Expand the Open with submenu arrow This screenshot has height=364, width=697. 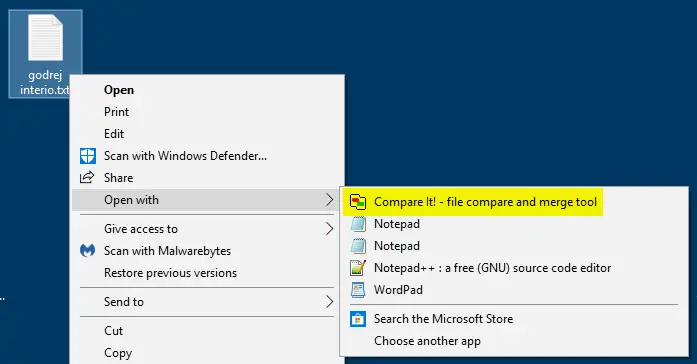(x=329, y=200)
